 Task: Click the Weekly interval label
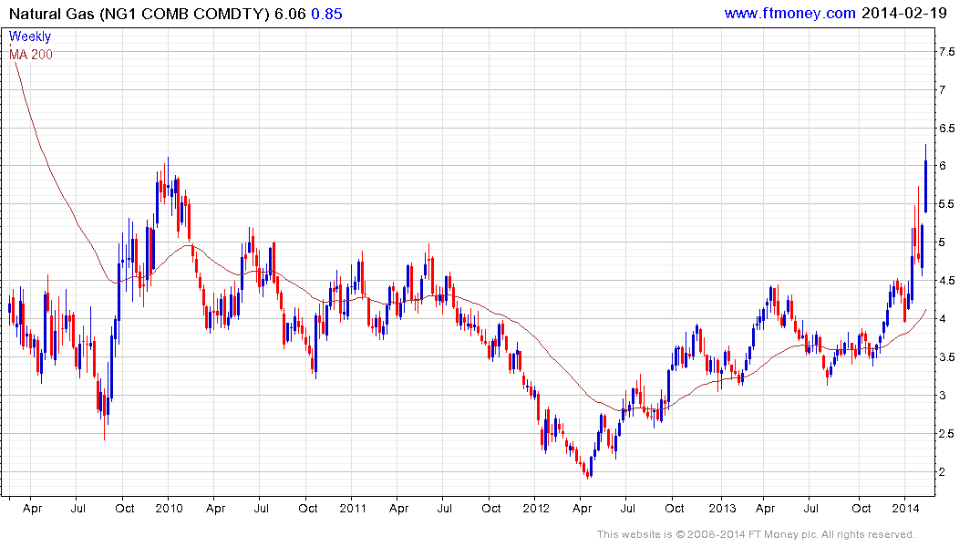(30, 37)
